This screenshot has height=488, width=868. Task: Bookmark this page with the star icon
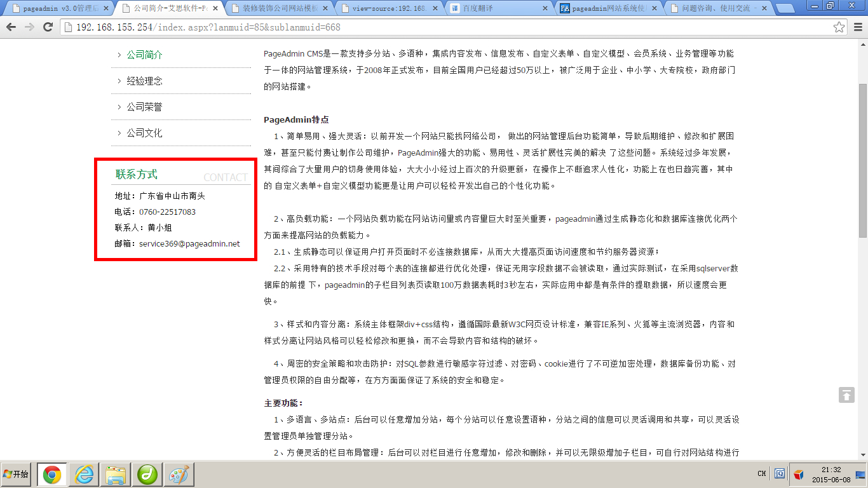839,27
